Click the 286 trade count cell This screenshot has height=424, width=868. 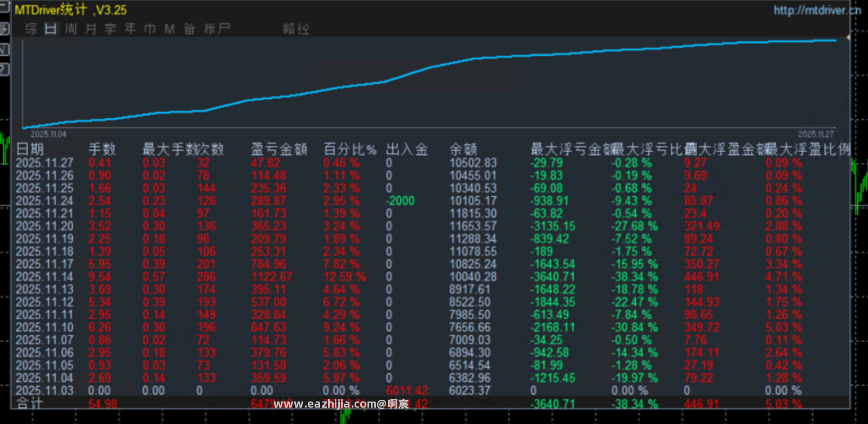point(206,277)
